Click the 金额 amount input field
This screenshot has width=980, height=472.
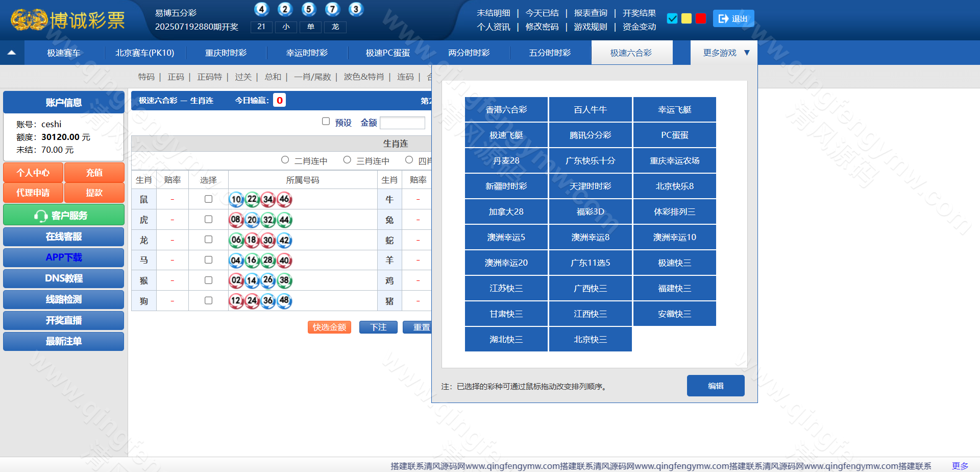[x=402, y=123]
